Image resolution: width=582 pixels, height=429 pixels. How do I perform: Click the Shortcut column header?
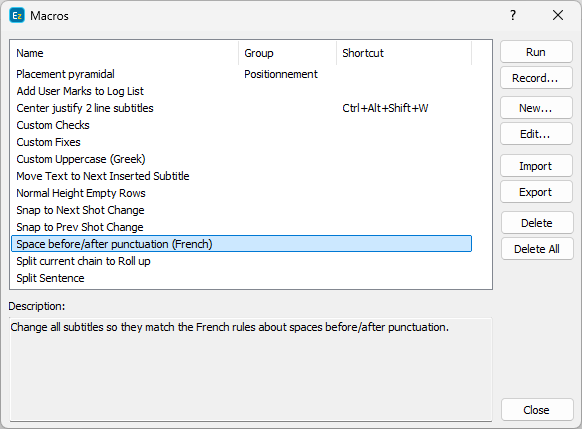coord(404,53)
